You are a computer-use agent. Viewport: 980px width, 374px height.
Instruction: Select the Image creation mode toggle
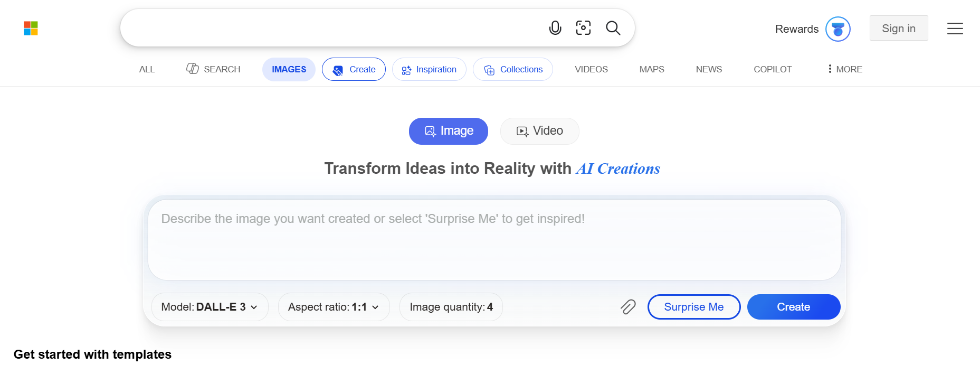(x=449, y=131)
